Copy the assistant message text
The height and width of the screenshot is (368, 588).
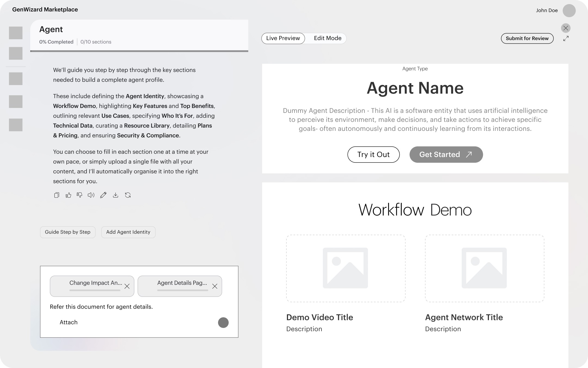pos(57,195)
